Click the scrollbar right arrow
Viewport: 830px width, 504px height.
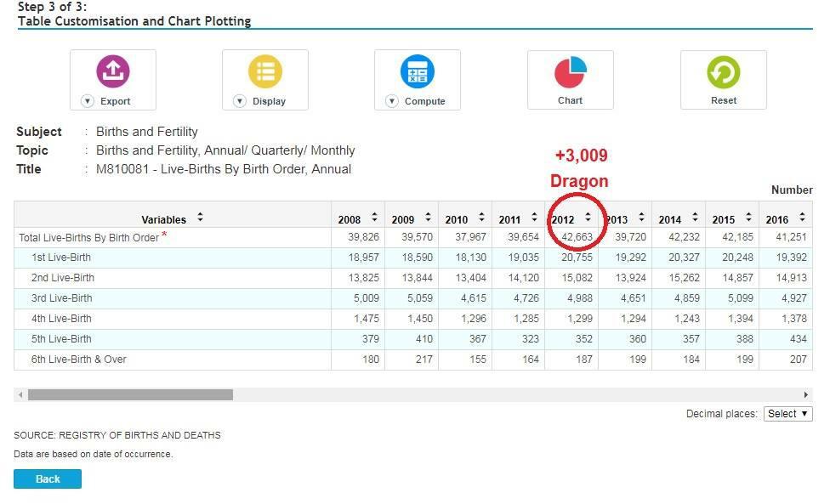pos(805,394)
